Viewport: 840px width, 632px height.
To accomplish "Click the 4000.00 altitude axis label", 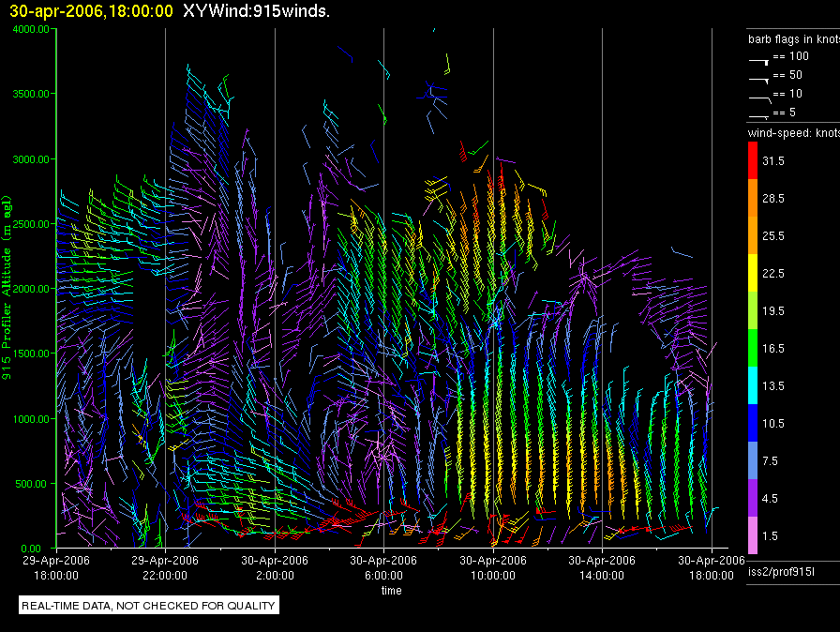I will click(31, 29).
